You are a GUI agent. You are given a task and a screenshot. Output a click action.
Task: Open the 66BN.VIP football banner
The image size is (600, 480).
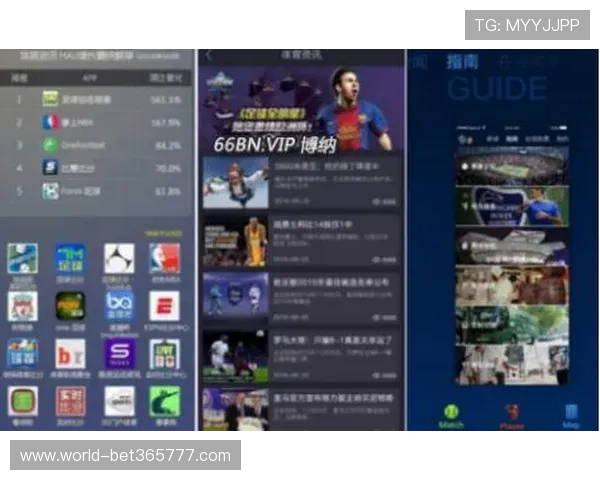click(302, 109)
